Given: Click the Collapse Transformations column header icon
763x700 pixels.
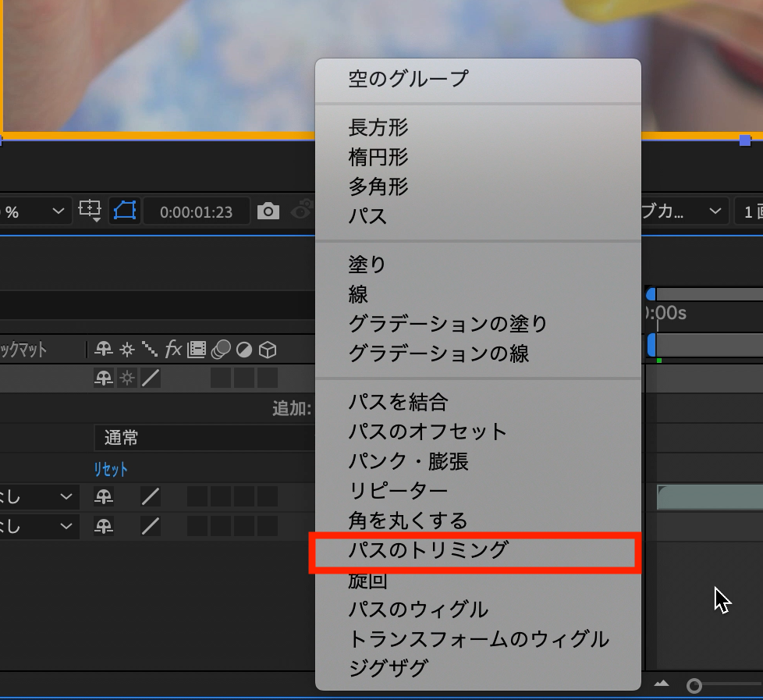Looking at the screenshot, I should [127, 350].
